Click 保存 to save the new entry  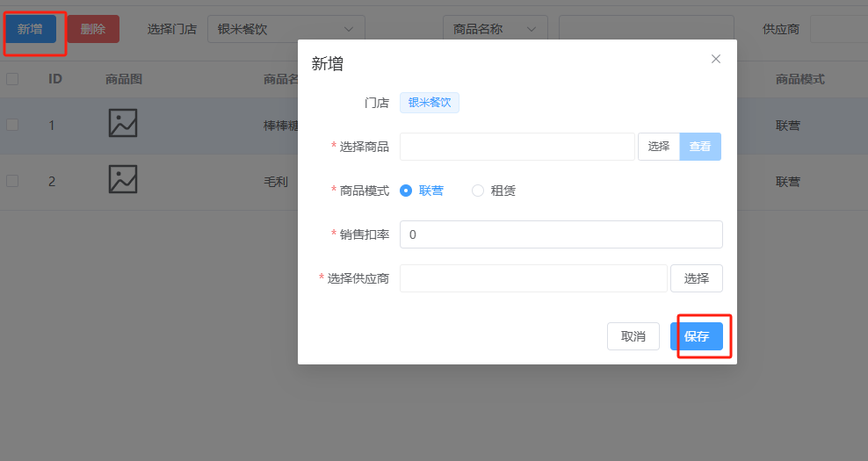point(696,336)
